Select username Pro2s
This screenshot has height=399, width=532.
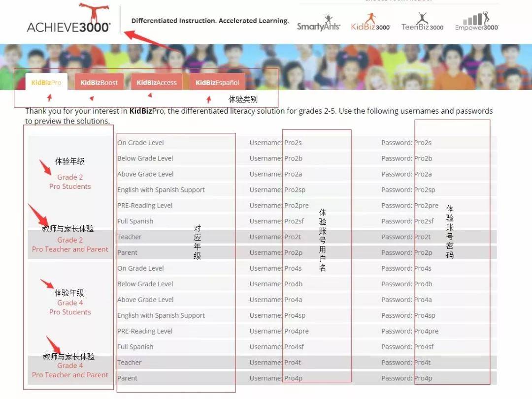pyautogui.click(x=293, y=143)
